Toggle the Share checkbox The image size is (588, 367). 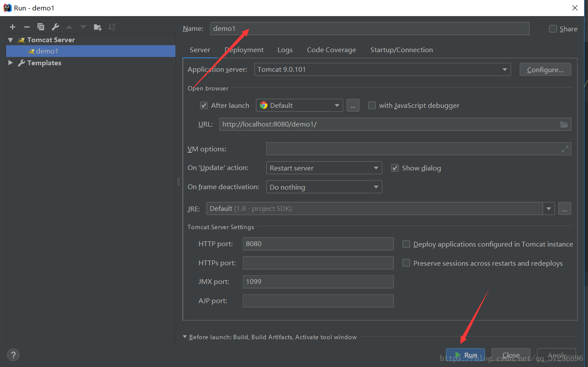(x=553, y=29)
